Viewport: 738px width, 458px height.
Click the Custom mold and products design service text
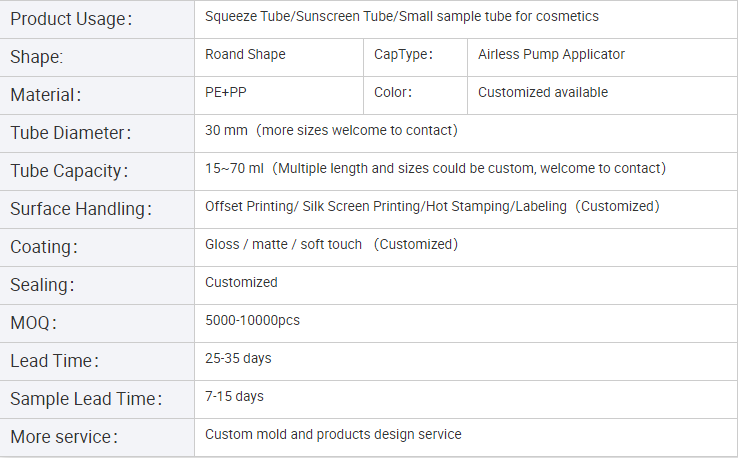point(333,435)
